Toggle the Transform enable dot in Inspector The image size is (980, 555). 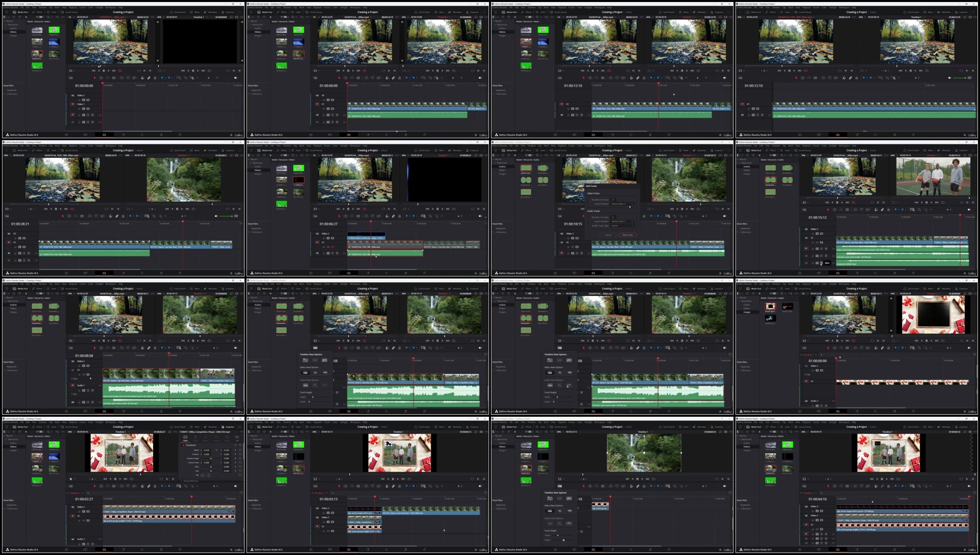(x=183, y=445)
